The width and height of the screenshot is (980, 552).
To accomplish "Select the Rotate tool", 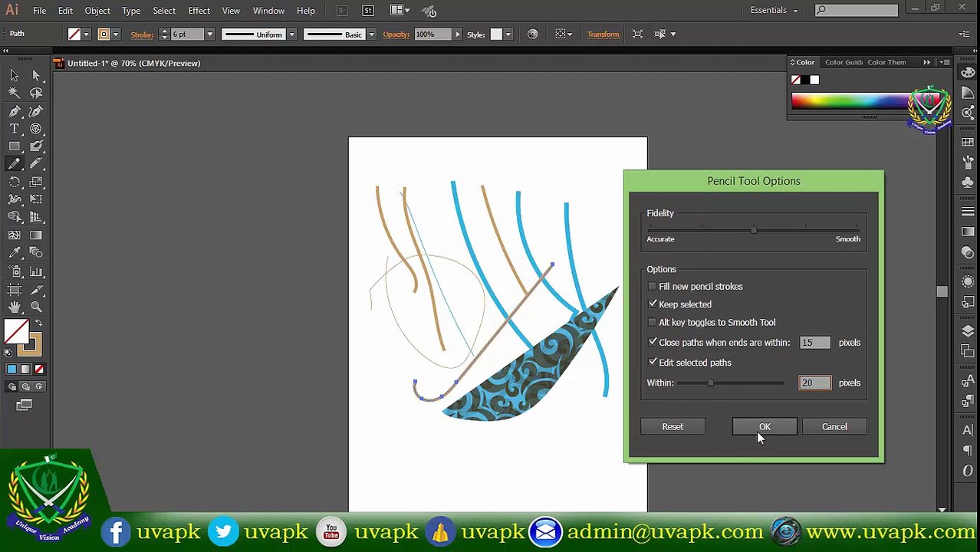I will pos(15,182).
